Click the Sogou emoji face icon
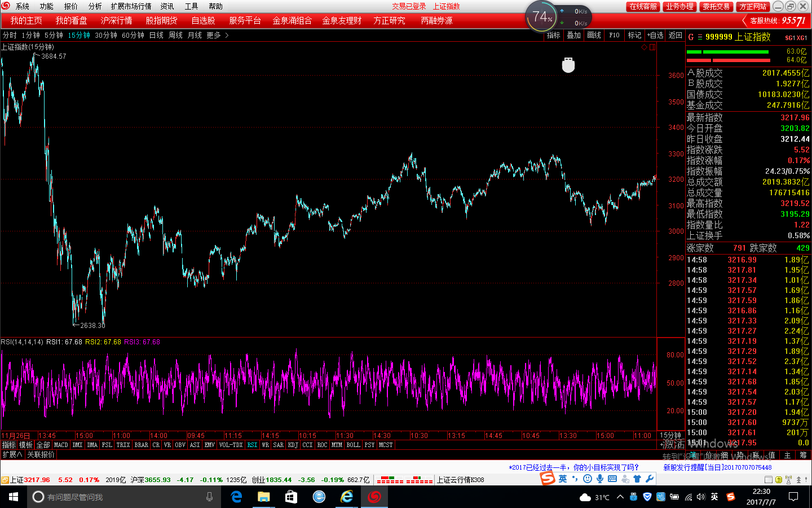 point(588,479)
